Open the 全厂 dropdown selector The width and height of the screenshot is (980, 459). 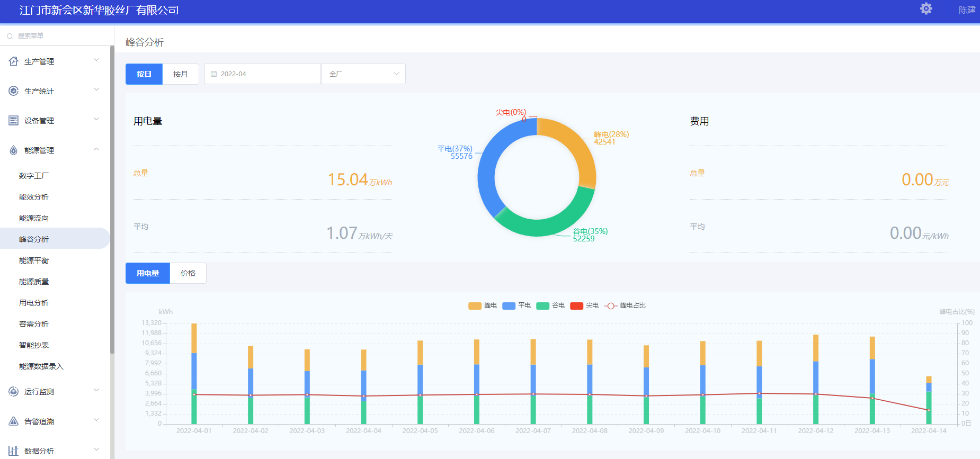[363, 74]
